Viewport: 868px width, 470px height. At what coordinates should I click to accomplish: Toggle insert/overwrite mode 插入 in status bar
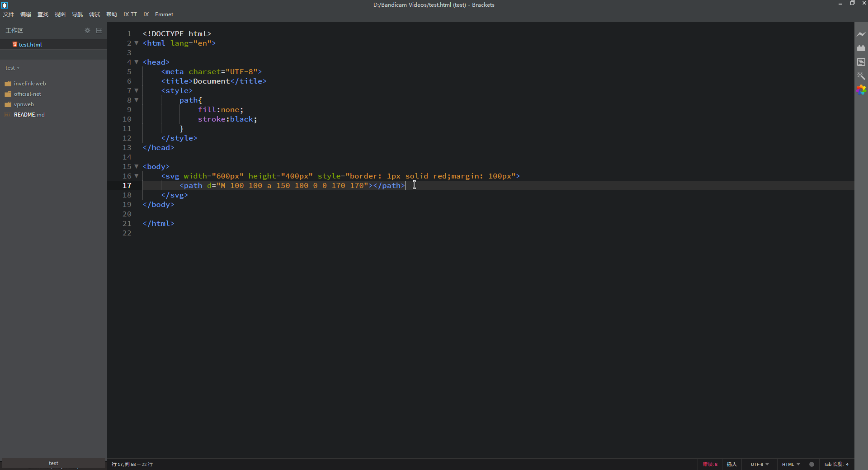point(731,464)
